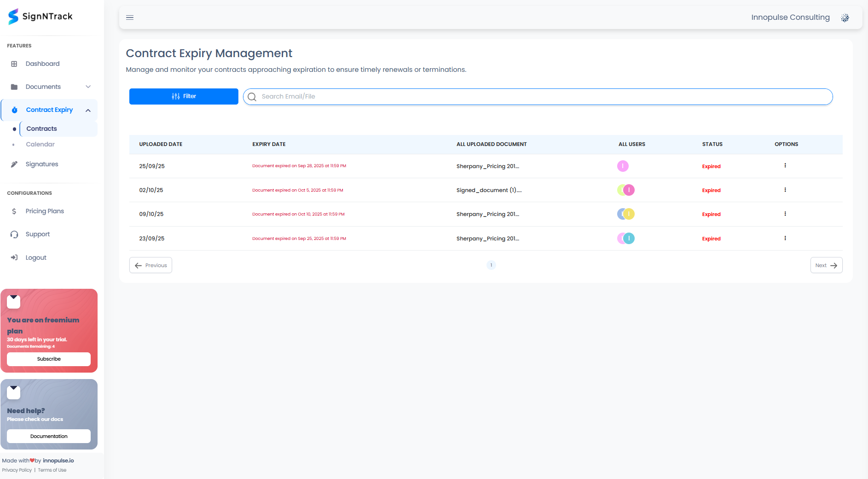Toggle the sidebar with the hamburger icon
The height and width of the screenshot is (479, 868).
coord(129,18)
